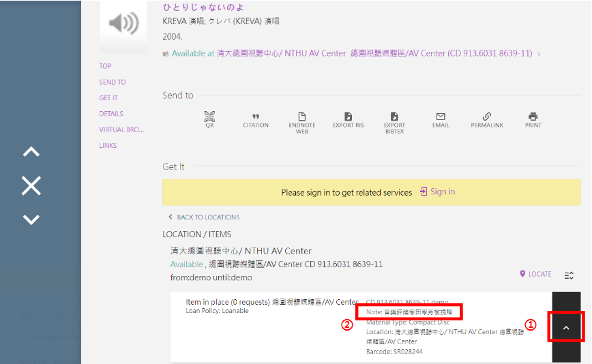
Task: Go Back to Locations
Action: point(204,217)
